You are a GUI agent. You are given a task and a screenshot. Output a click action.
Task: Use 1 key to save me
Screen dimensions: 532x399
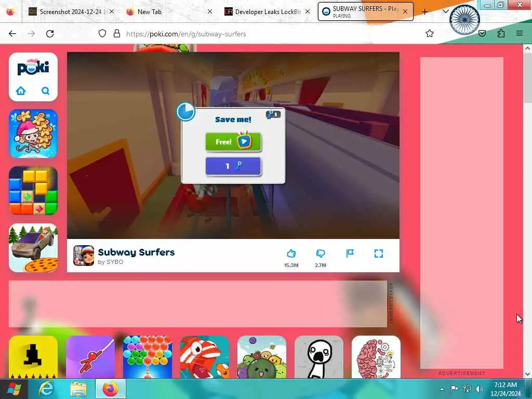[x=233, y=166]
